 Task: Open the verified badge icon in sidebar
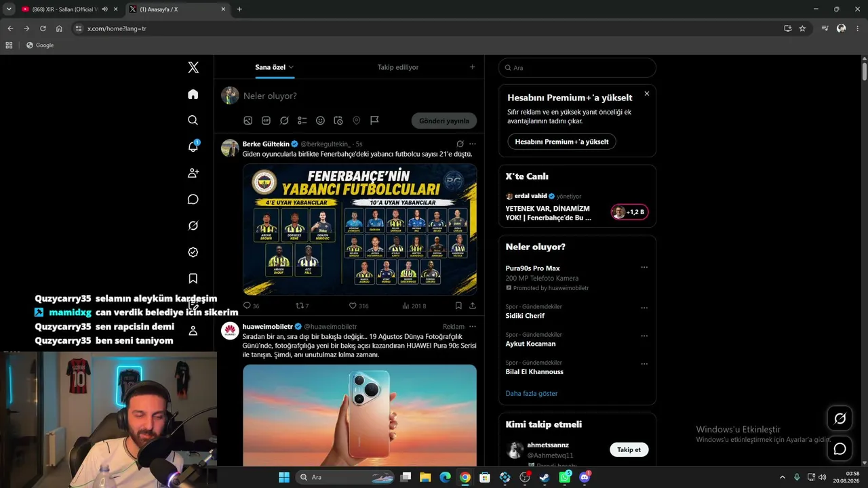click(x=193, y=252)
